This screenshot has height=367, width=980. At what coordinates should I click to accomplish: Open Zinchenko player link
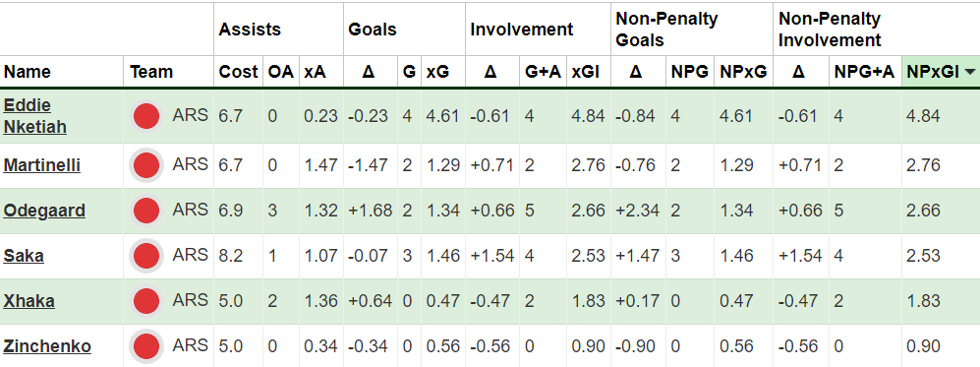tap(47, 346)
